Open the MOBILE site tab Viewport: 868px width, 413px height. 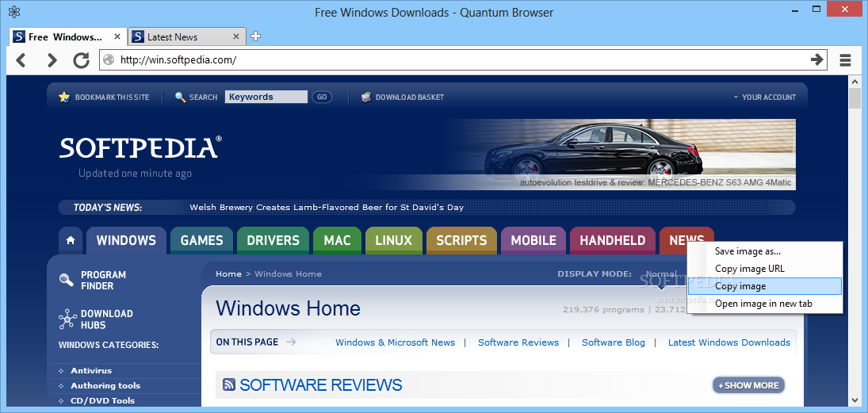pos(533,240)
